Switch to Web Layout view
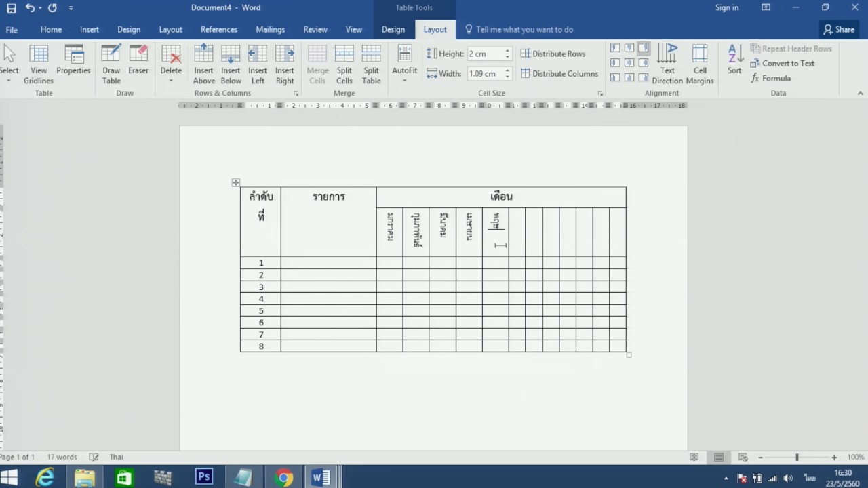Viewport: 868px width, 488px height. 743,457
